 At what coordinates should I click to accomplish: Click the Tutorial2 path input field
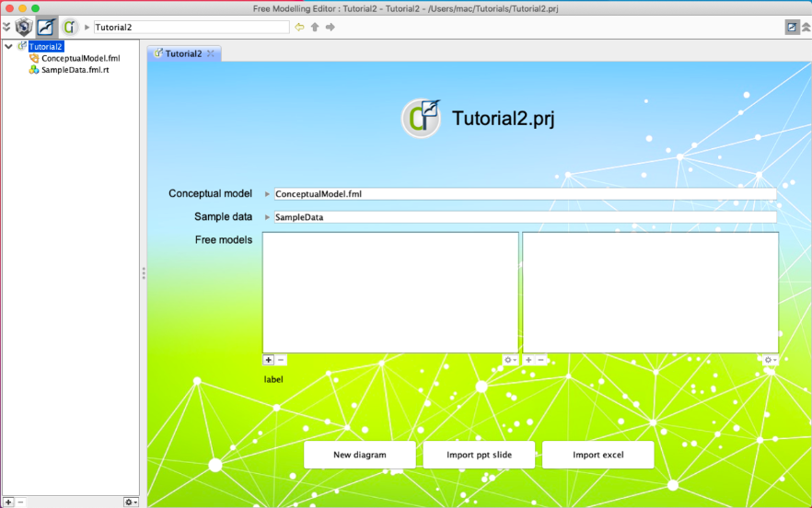(191, 27)
